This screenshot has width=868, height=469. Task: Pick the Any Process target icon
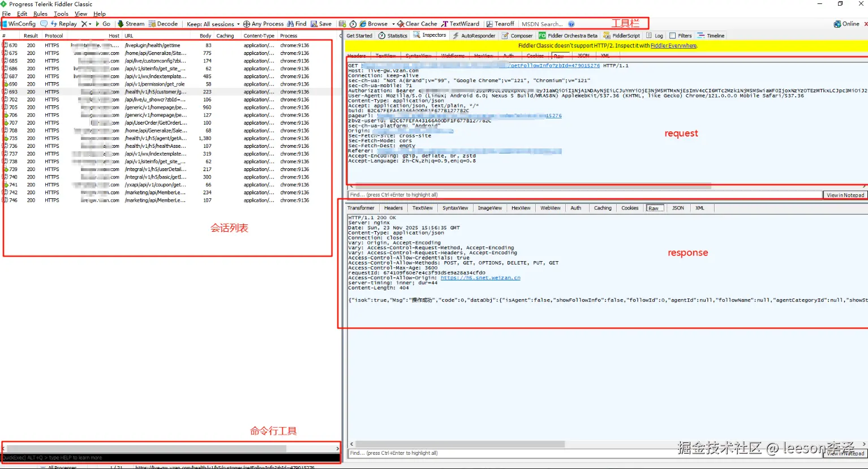tap(263, 24)
